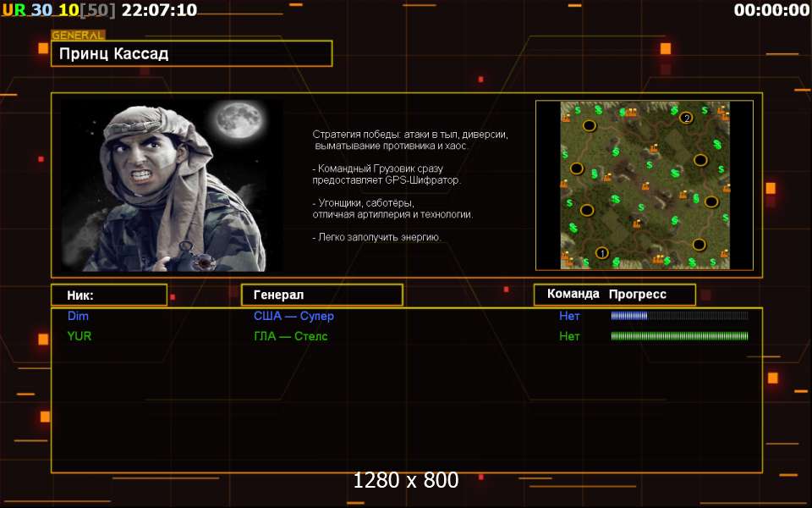Select the "Генерал" column header
The height and width of the screenshot is (508, 812).
pyautogui.click(x=321, y=295)
